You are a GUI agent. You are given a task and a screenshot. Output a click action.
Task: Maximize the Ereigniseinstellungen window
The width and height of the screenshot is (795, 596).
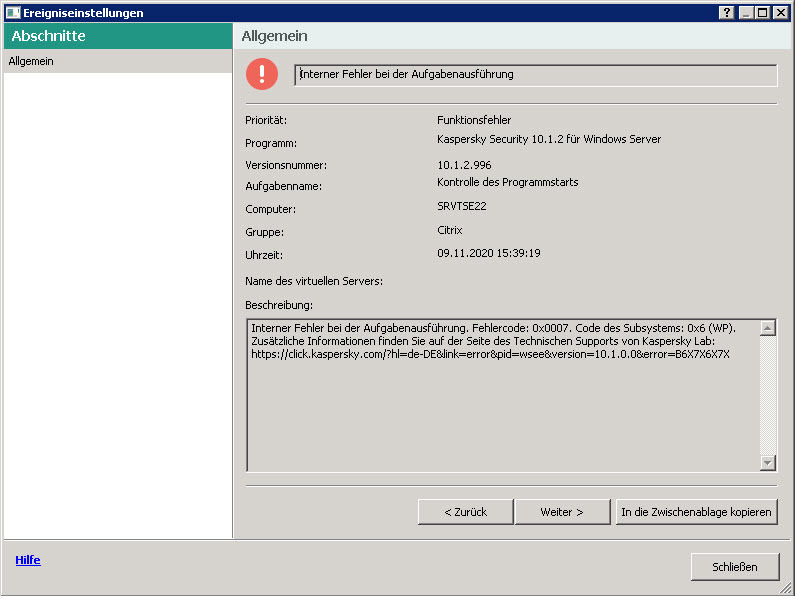(x=763, y=13)
